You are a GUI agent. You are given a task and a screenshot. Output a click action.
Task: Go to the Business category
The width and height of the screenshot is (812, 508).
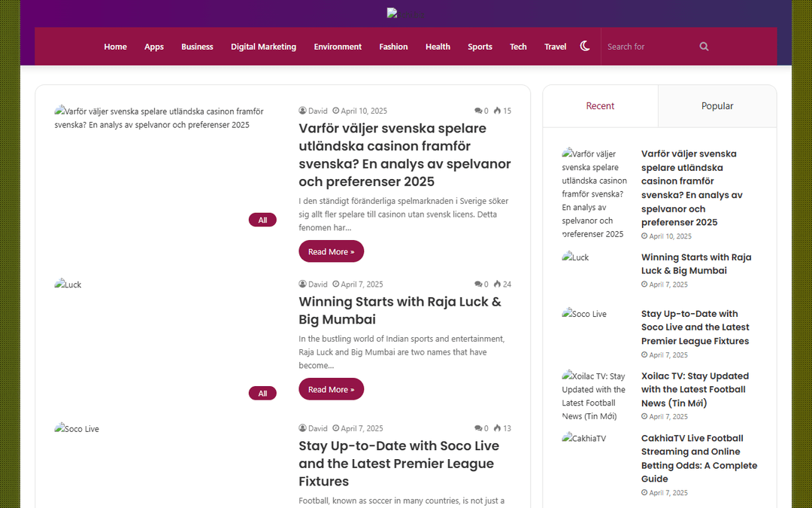[x=197, y=47]
